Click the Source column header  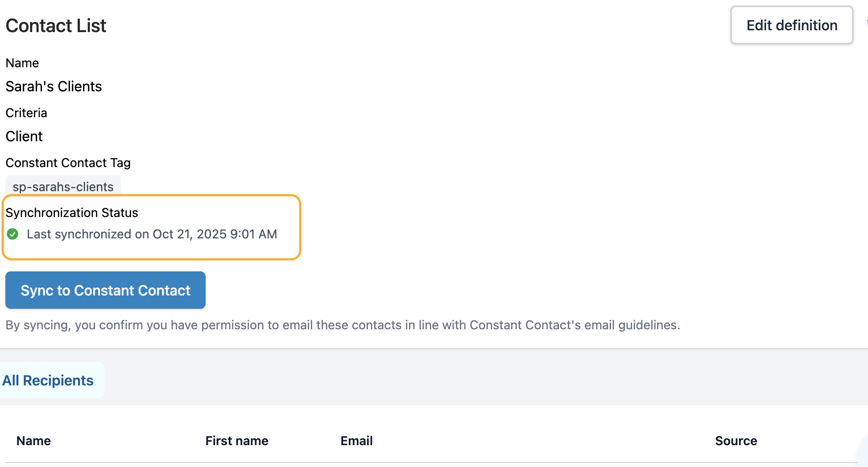point(736,441)
